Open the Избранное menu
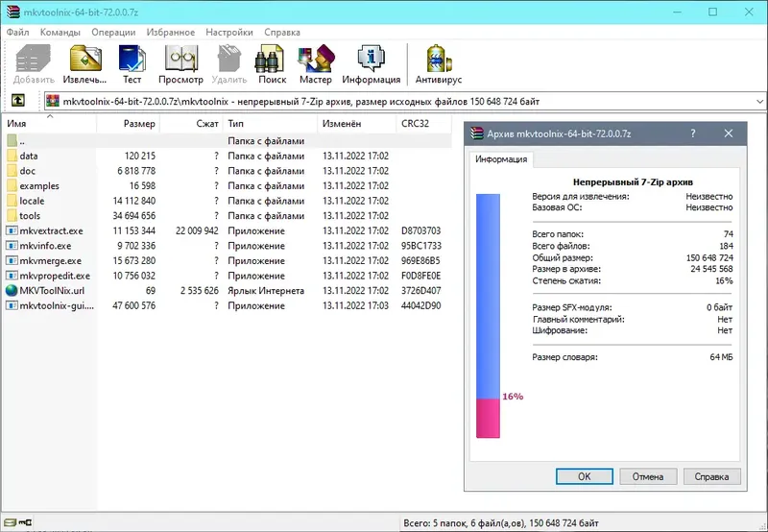Image resolution: width=768 pixels, height=532 pixels. [x=171, y=33]
